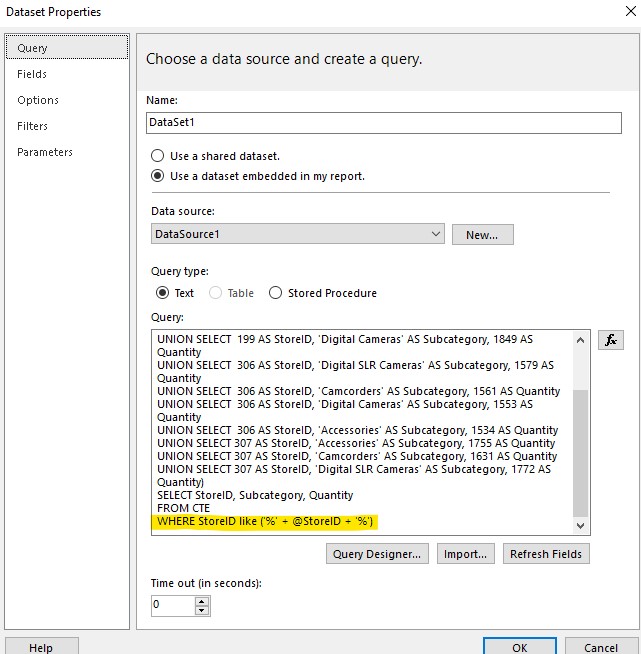Click the New... data source button
The image size is (641, 654).
pos(483,235)
